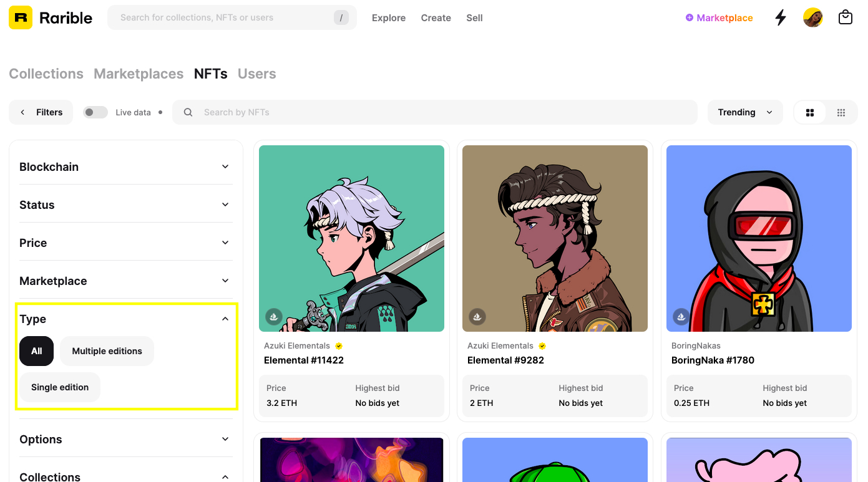Open Azuki Elementals link above Elemental #11422
Screen dimensions: 868x482
(x=297, y=346)
